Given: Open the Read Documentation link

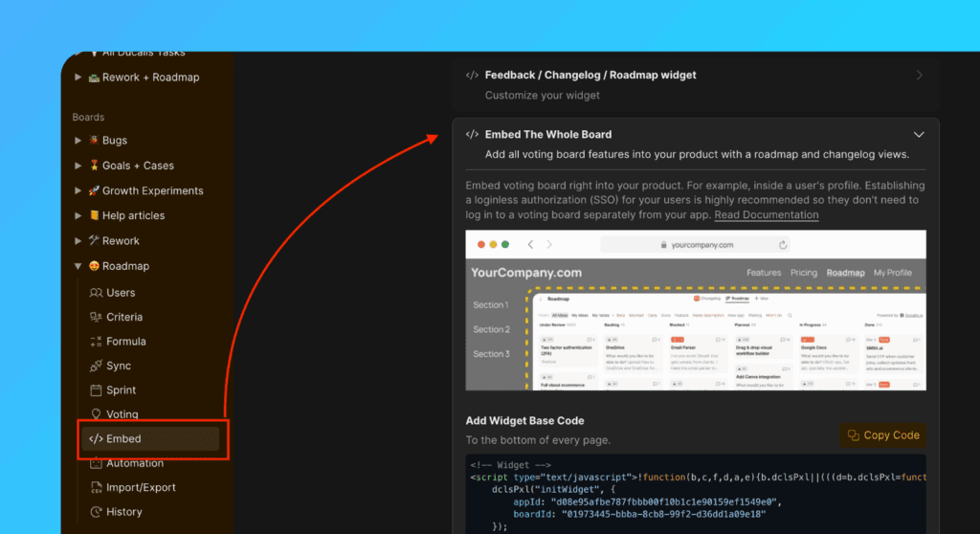Looking at the screenshot, I should click(766, 215).
